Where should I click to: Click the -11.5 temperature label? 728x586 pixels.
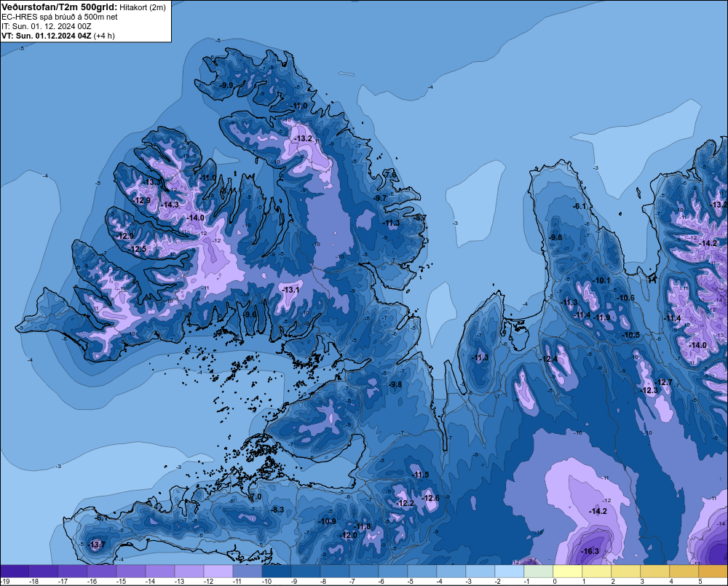click(420, 475)
